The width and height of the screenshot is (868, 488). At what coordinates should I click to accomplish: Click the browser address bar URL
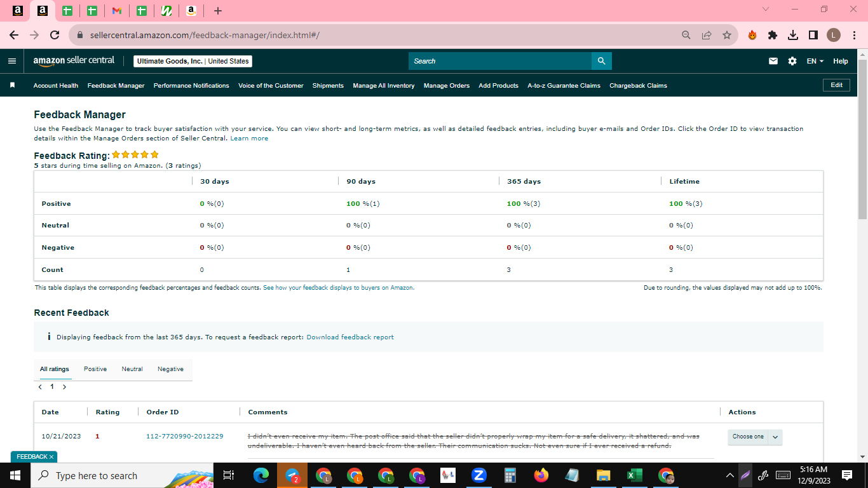tap(205, 35)
